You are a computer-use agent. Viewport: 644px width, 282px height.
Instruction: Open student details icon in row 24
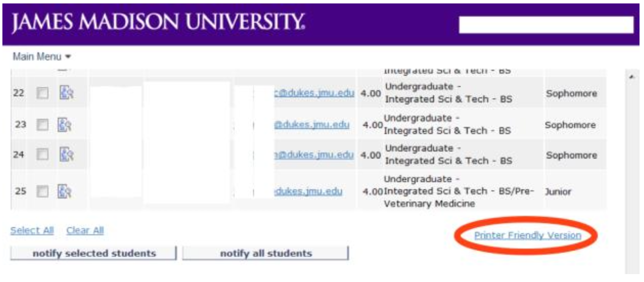tap(66, 154)
